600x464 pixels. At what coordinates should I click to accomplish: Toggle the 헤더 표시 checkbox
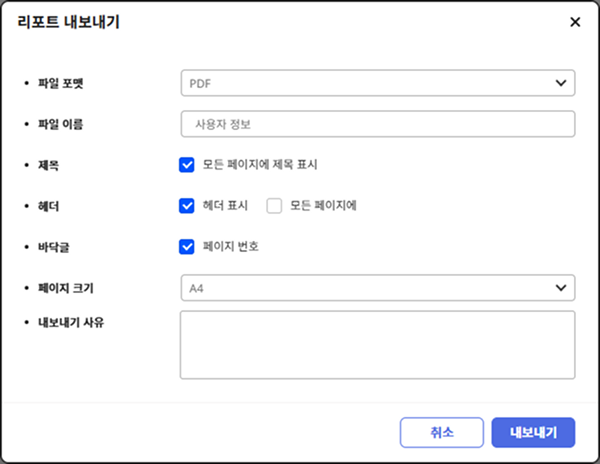coord(186,206)
